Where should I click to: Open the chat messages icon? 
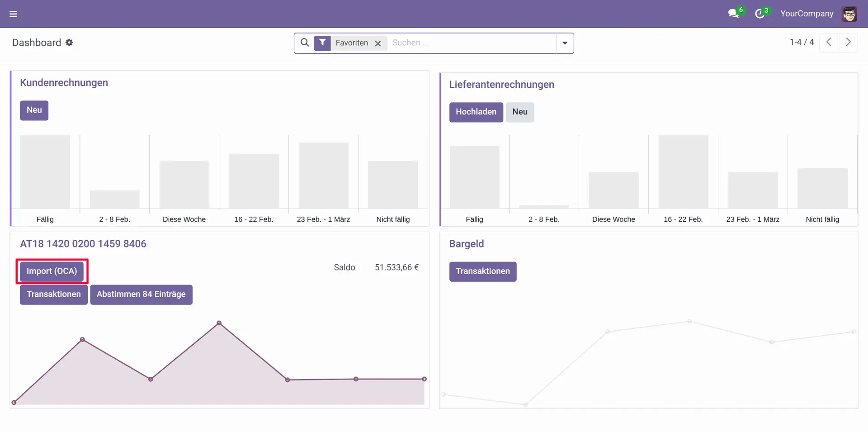point(733,14)
